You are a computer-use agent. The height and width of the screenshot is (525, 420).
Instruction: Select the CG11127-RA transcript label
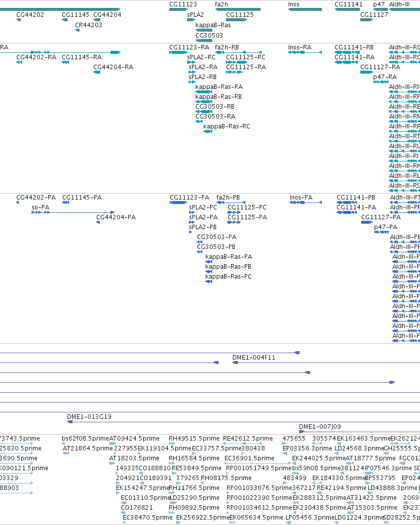(380, 67)
